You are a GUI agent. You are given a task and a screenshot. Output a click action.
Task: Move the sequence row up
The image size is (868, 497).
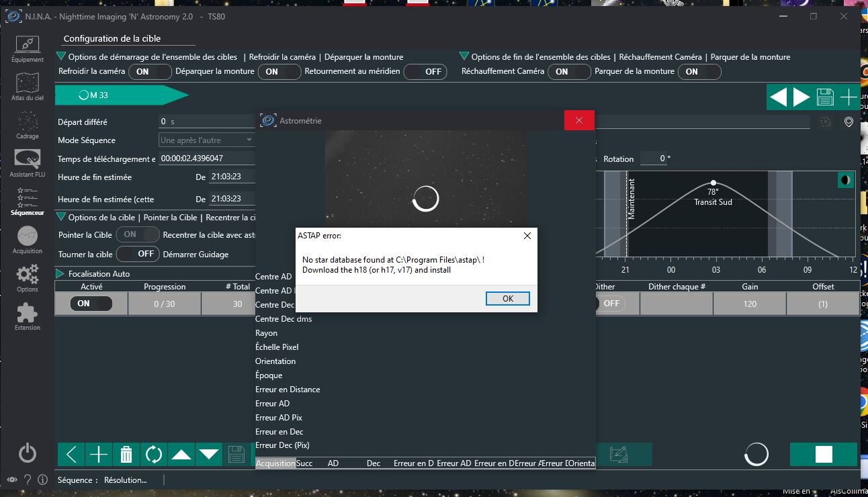coord(181,455)
